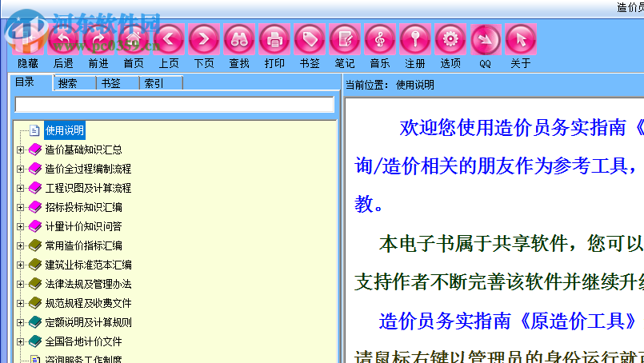The height and width of the screenshot is (363, 644).
Task: Click the 当前位置: 使用说明 location text
Action: tap(390, 85)
